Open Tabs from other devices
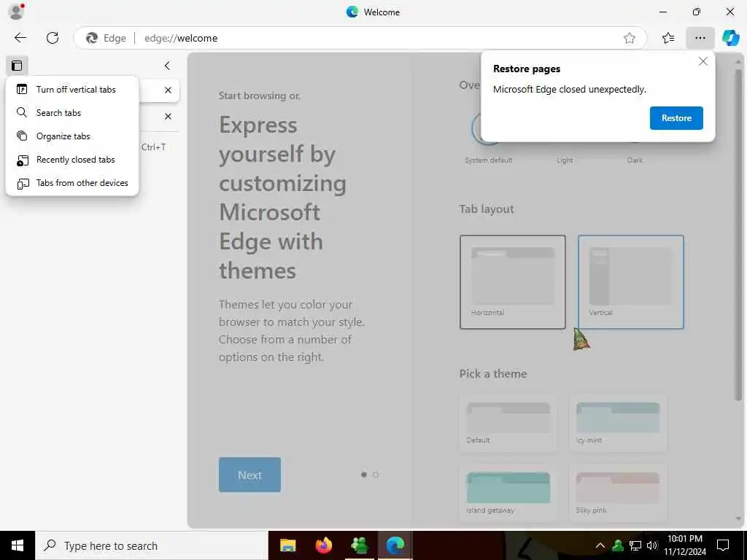747x560 pixels. (x=72, y=183)
